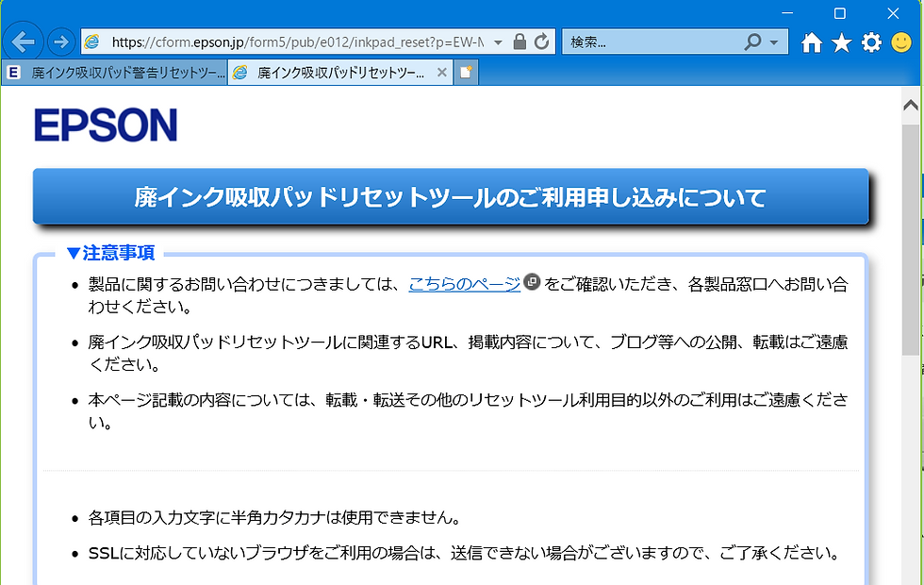Open the address bar autocomplete dropdown arrow
This screenshot has height=585, width=924.
click(498, 42)
